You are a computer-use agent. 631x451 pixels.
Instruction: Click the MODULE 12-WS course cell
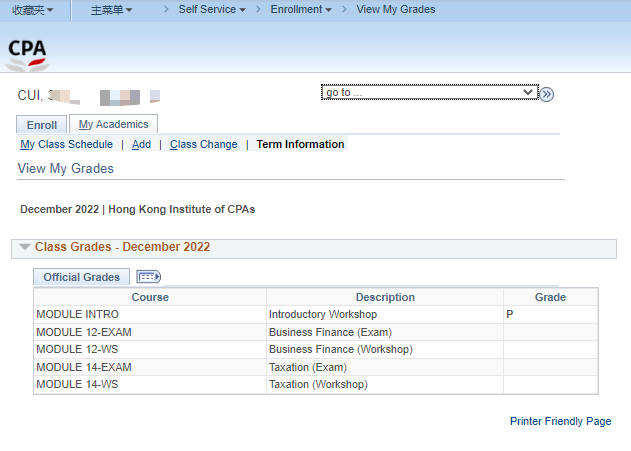150,349
